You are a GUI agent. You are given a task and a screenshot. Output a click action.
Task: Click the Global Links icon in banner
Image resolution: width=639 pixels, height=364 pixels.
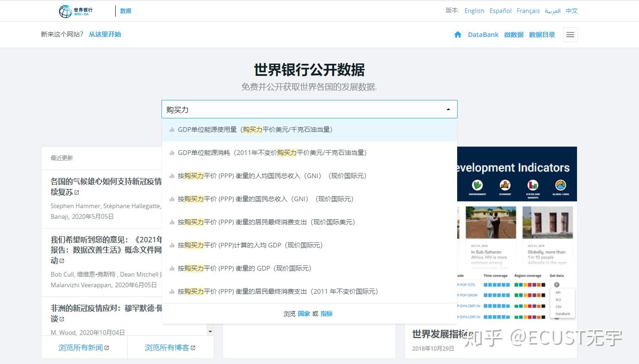(x=560, y=185)
